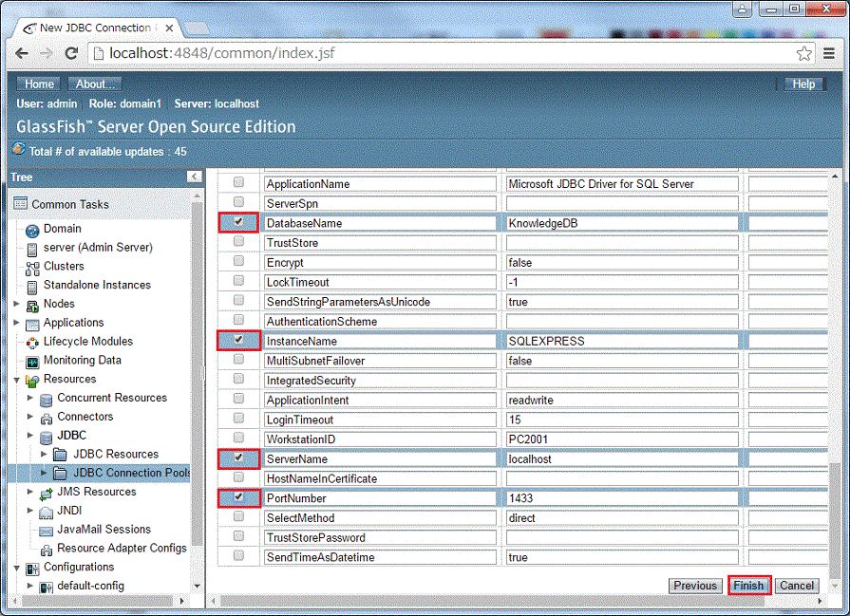Collapse the Tree panel button
This screenshot has width=850, height=616.
(x=194, y=177)
